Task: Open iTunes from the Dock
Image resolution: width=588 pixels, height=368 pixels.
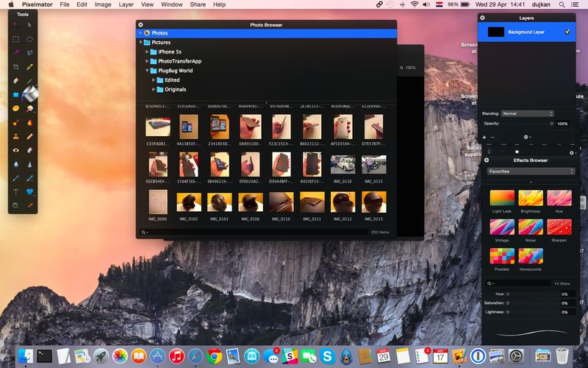Action: tap(176, 356)
